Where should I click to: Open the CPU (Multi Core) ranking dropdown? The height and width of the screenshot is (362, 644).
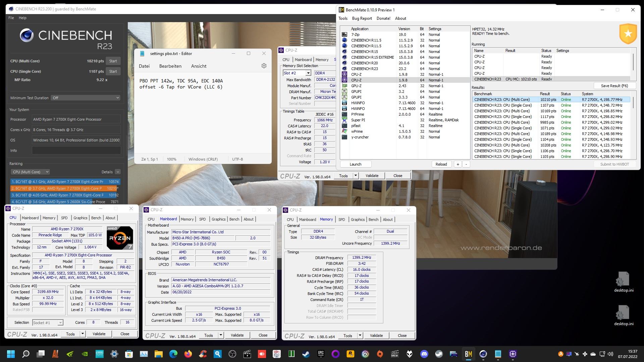(30, 172)
